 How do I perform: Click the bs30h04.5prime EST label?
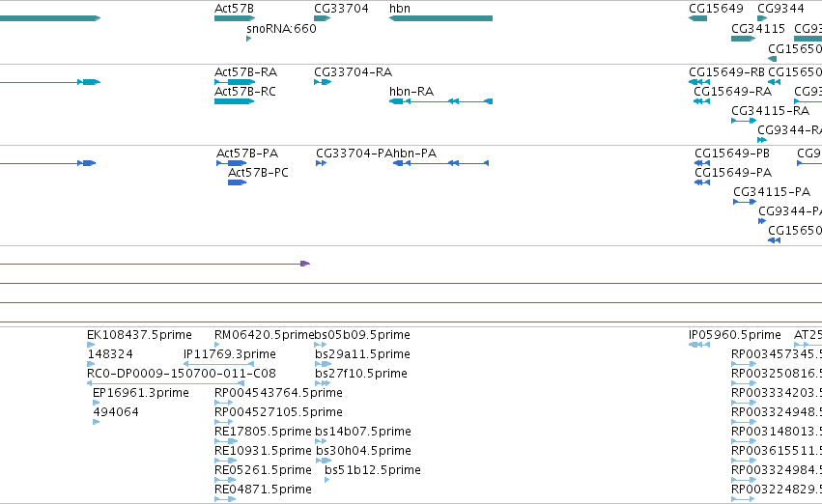(x=363, y=451)
